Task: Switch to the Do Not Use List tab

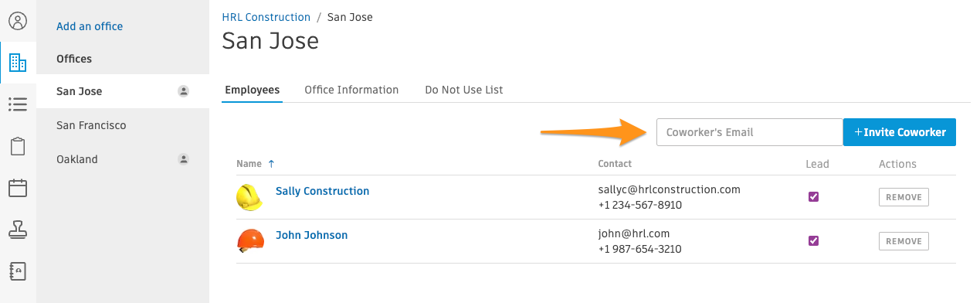Action: [464, 90]
